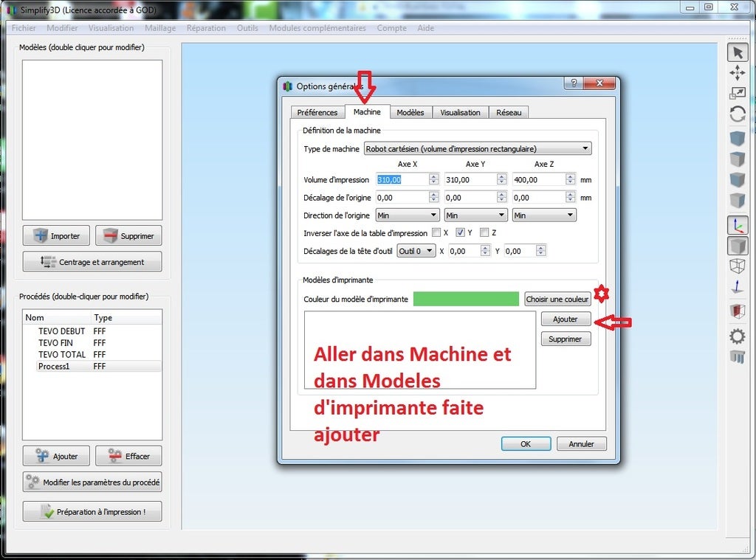Click the Axe X origin offset spinner

point(434,197)
